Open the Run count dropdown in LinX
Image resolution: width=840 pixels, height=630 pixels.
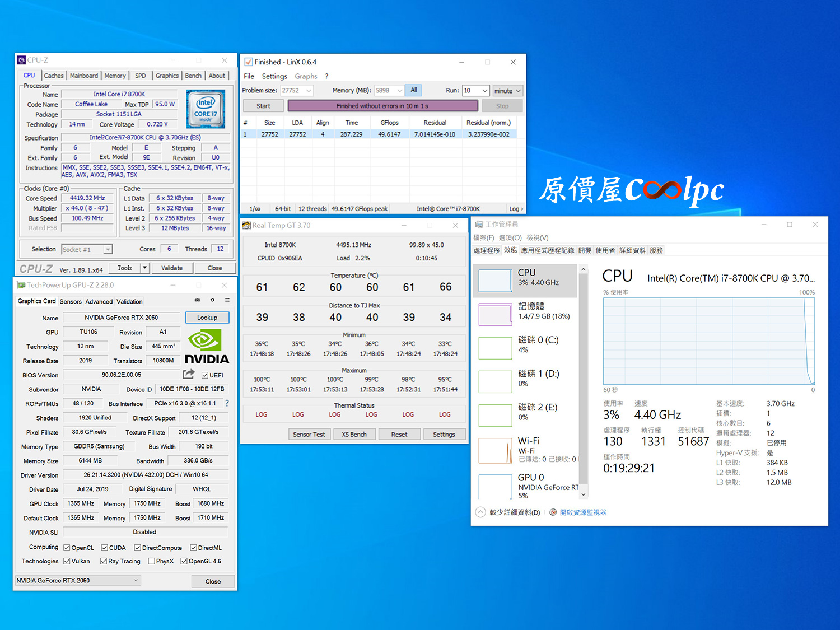(476, 90)
